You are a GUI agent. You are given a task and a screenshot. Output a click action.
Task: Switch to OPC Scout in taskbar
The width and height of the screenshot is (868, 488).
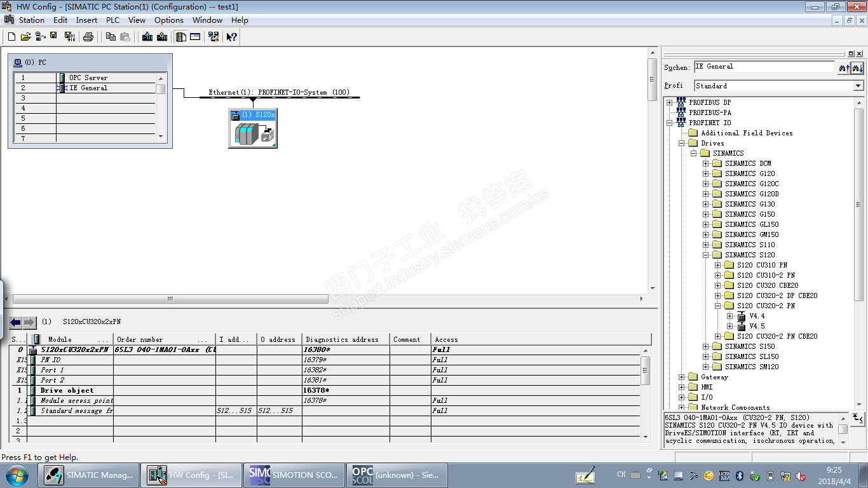click(x=398, y=475)
